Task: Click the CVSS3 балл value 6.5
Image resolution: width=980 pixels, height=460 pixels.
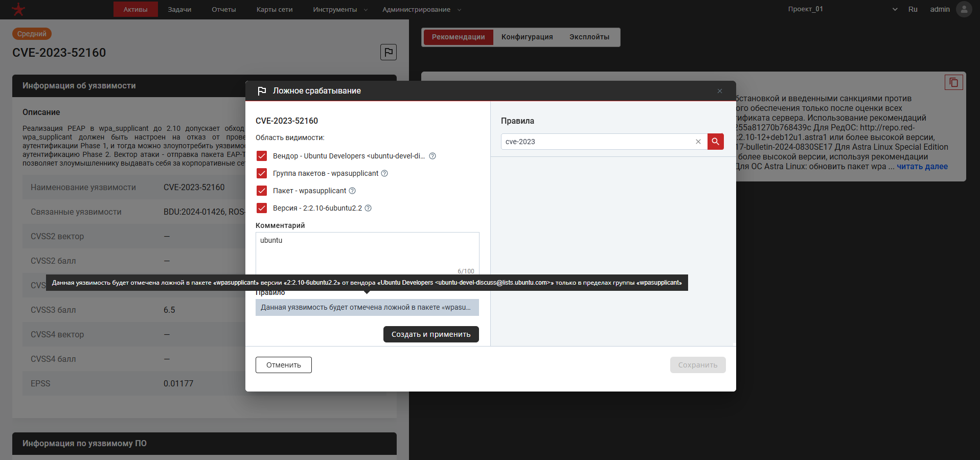Action: (x=169, y=310)
